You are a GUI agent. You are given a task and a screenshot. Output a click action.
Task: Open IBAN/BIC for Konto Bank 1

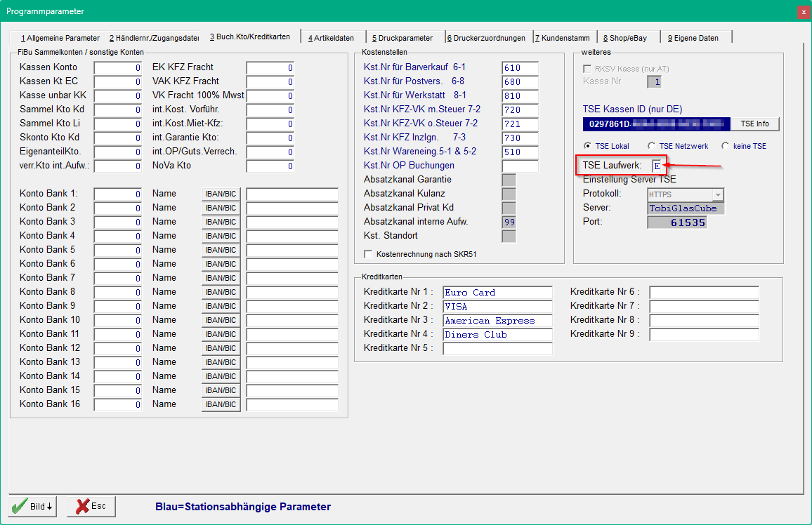(221, 194)
